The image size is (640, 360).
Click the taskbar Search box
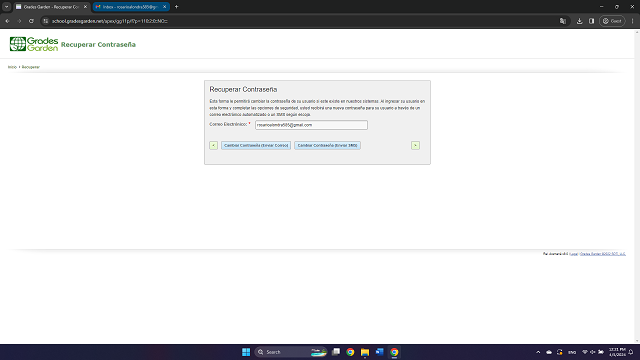coord(291,352)
